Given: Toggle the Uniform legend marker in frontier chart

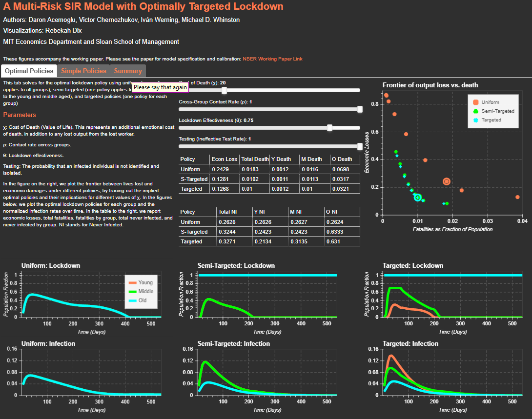Looking at the screenshot, I should 475,102.
